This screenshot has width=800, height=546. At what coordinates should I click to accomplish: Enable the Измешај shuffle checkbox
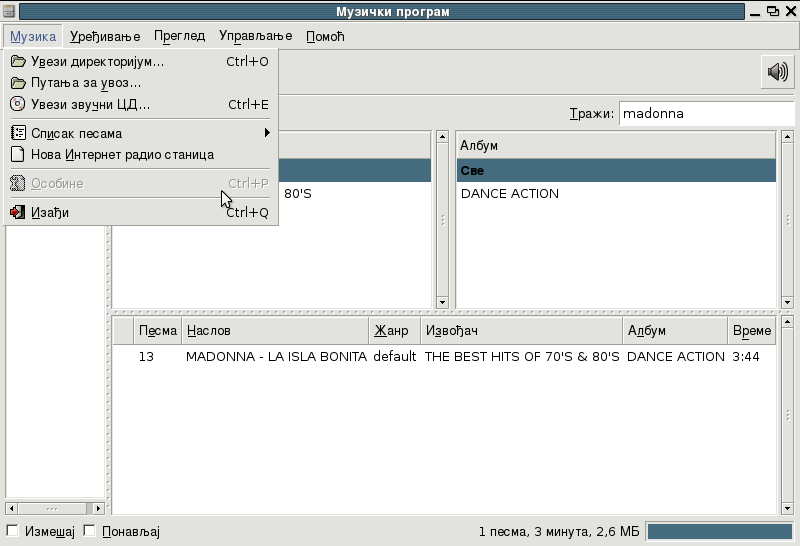(12, 531)
